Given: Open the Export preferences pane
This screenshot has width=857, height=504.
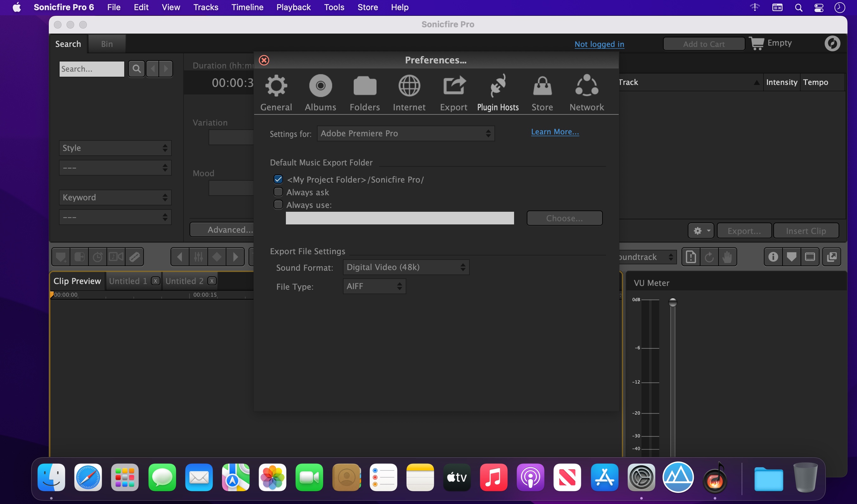Looking at the screenshot, I should pos(453,93).
